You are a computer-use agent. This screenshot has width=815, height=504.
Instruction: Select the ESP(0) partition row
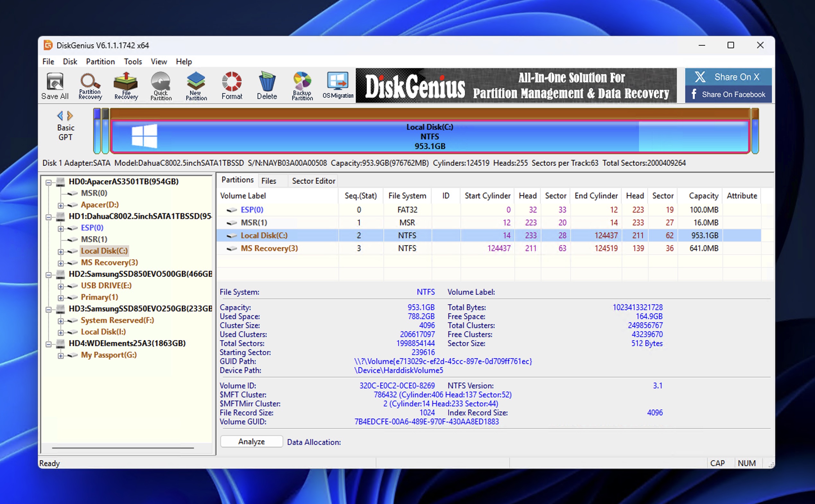tap(252, 210)
